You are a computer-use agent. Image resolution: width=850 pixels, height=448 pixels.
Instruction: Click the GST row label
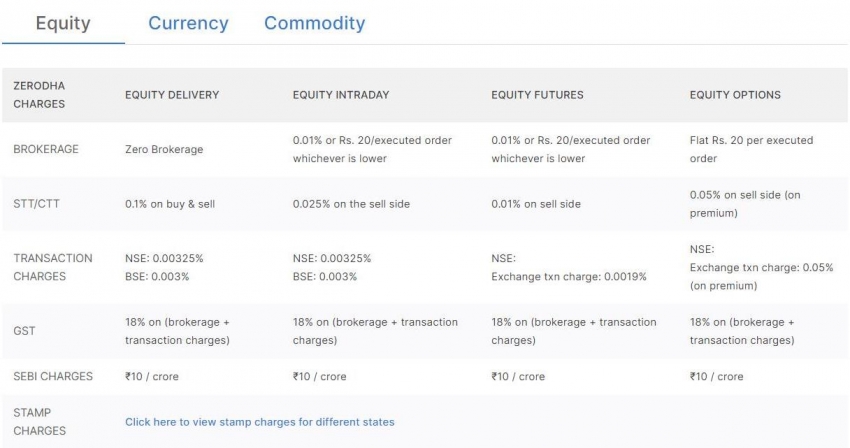coord(24,331)
